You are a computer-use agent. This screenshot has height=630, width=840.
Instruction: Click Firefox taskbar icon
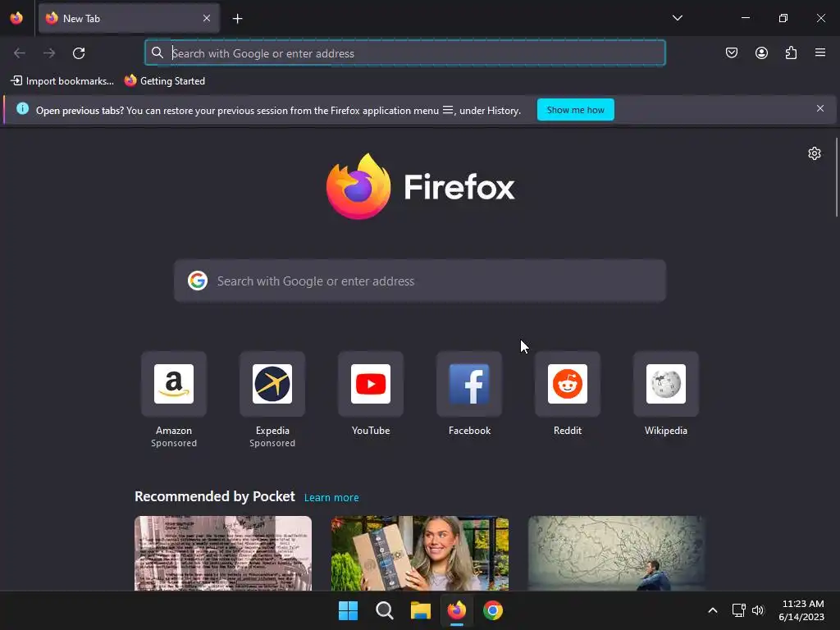pyautogui.click(x=456, y=610)
